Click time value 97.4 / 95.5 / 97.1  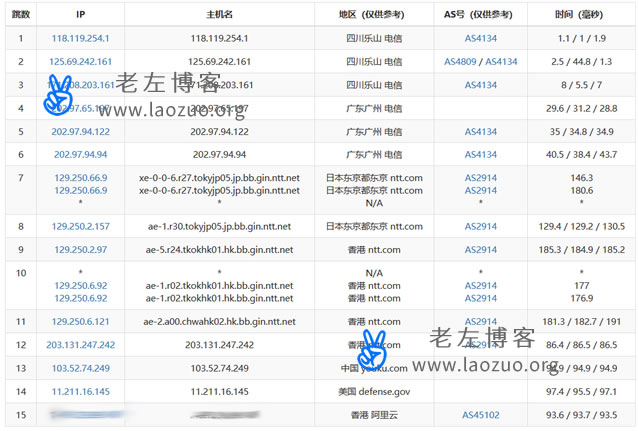(x=582, y=391)
